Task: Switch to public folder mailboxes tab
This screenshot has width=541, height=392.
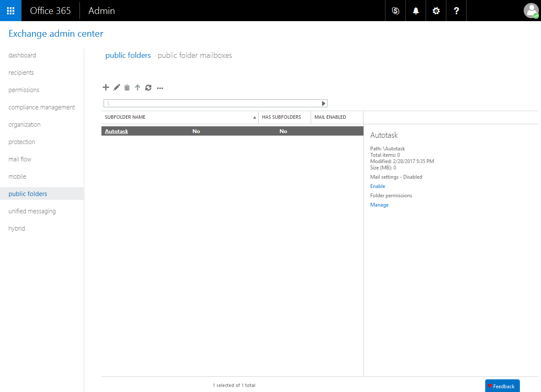Action: click(x=195, y=55)
